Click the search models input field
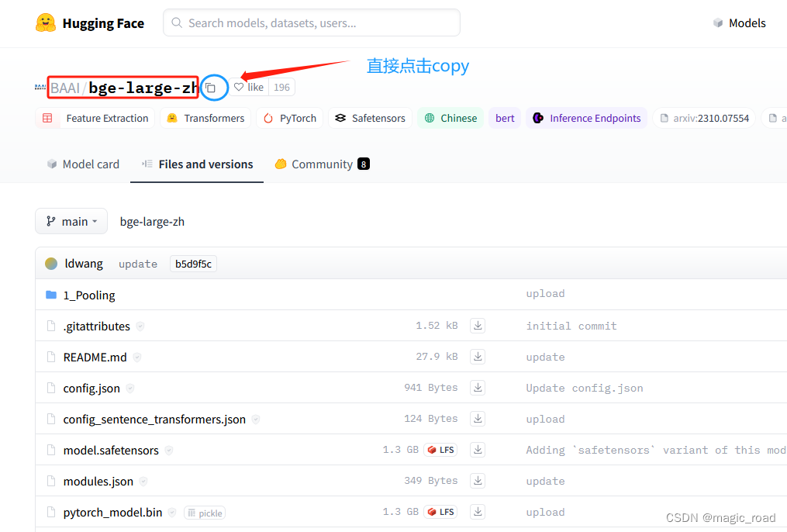Viewport: 787px width, 532px height. [x=310, y=22]
